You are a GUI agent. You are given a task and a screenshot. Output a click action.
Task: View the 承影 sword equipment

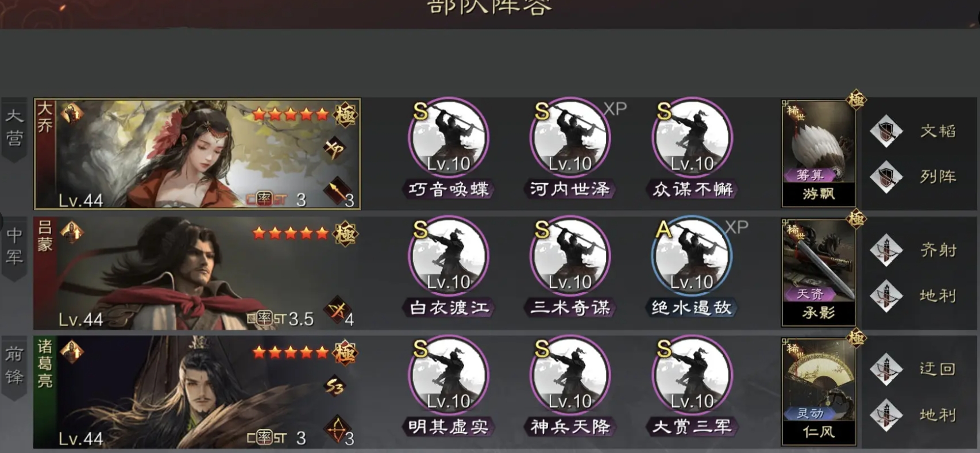[x=819, y=272]
